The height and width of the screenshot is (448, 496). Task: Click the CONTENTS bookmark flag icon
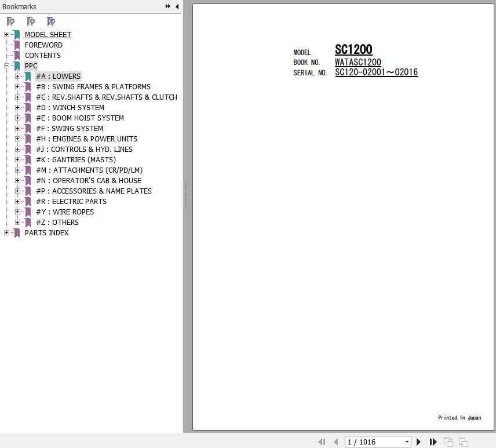pyautogui.click(x=17, y=56)
